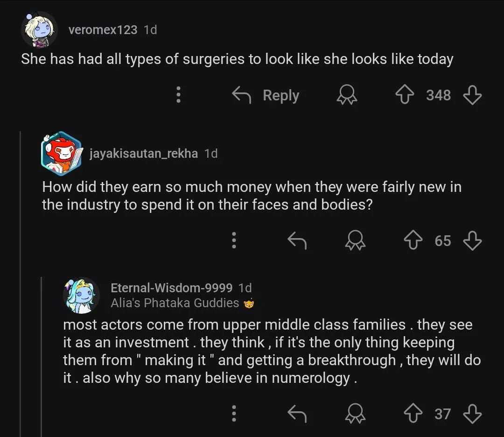Upvote veromex123's comment
504x437 pixels.
405,96
